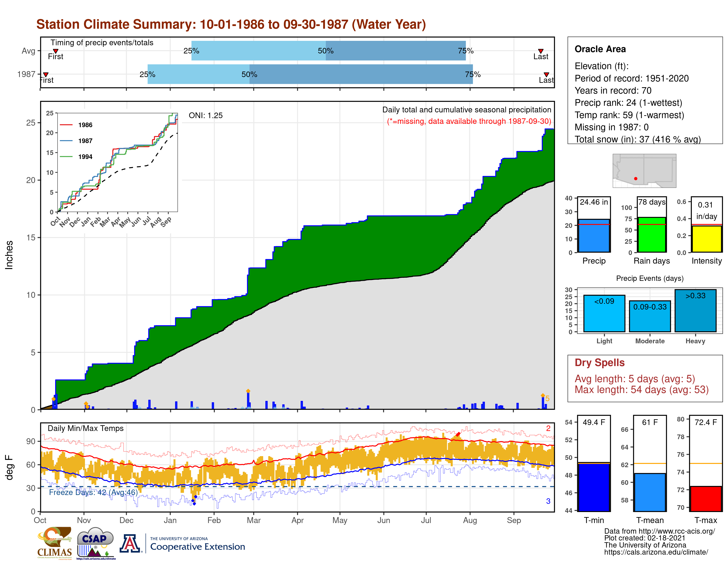Click 'Temp rank: 59 (1-warmest)' text
The height and width of the screenshot is (563, 728).
click(x=629, y=115)
